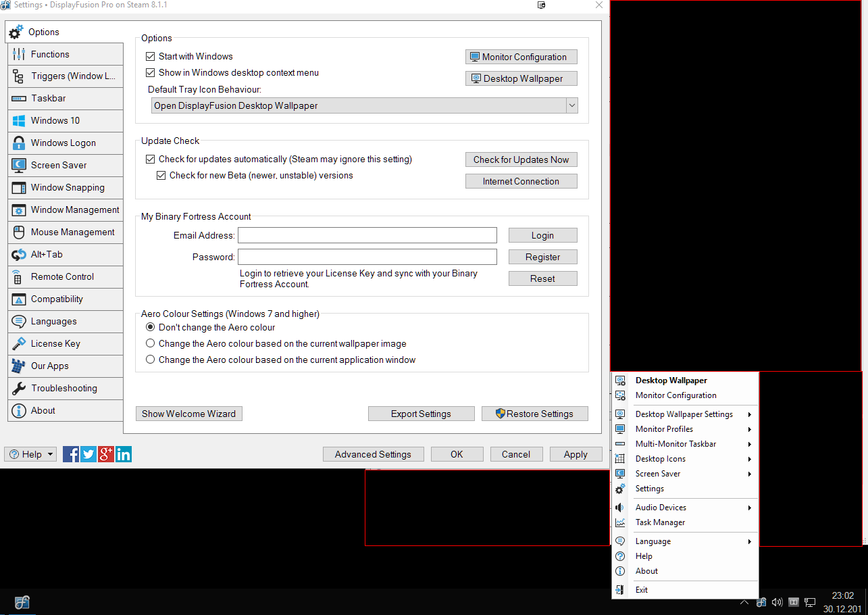Open Functions settings via its sliders icon
The image size is (868, 615).
[x=19, y=54]
